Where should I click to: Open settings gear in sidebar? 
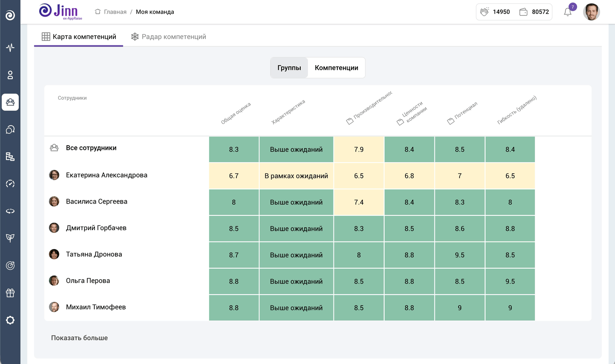click(x=10, y=320)
